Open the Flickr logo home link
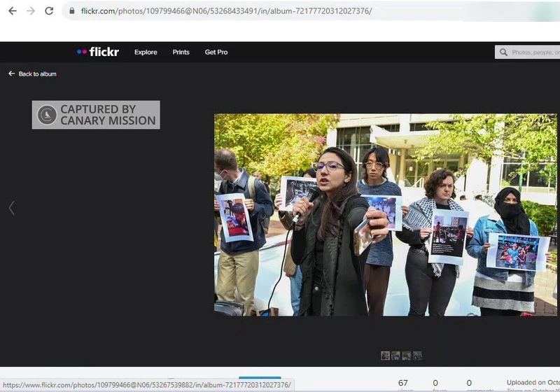This screenshot has width=560, height=392. coord(97,52)
